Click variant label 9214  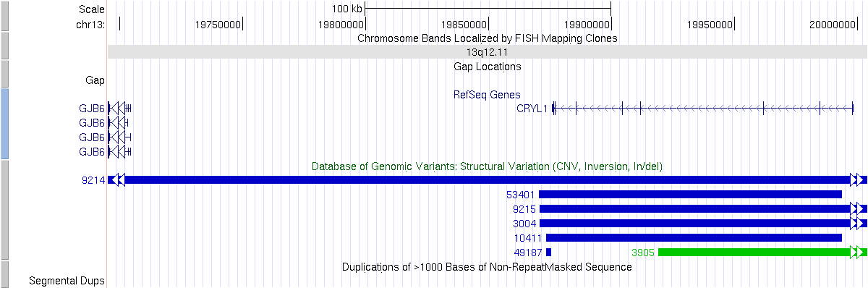[94, 180]
